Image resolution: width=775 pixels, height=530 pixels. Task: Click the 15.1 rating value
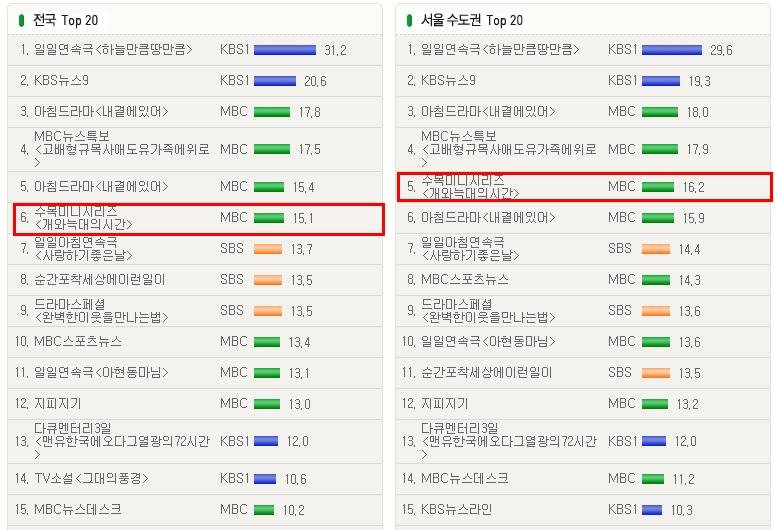point(302,218)
